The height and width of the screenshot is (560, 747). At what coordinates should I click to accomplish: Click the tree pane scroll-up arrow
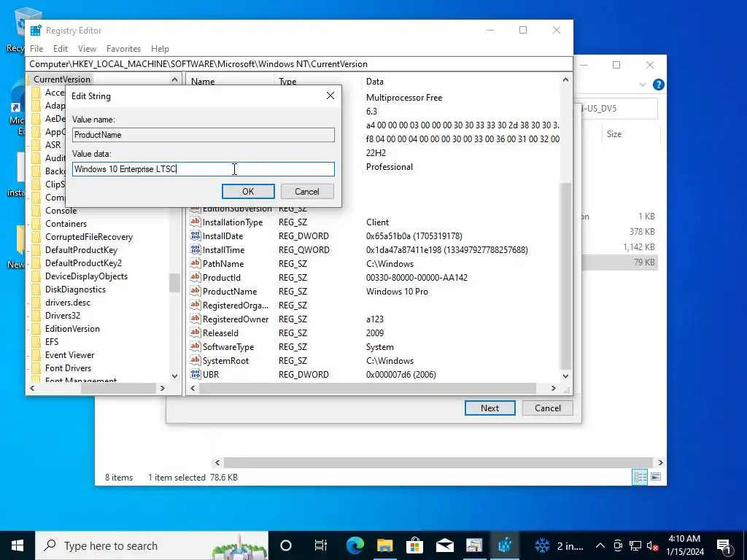(174, 79)
